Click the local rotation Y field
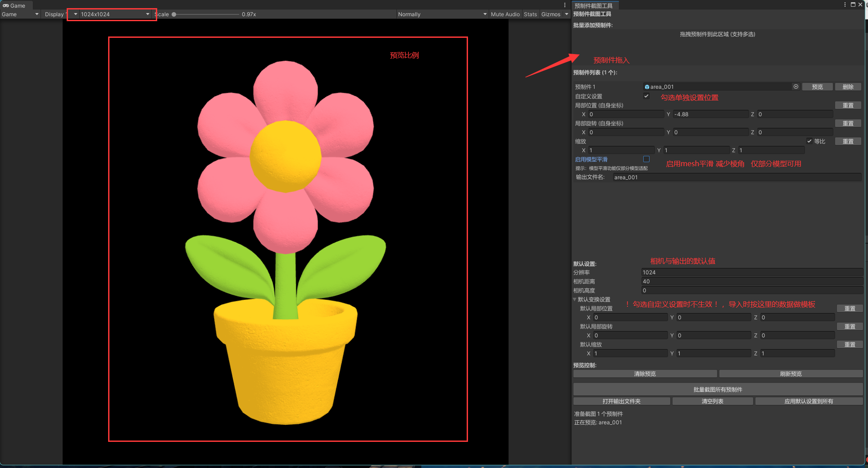Screen dimensions: 868x468 coord(711,132)
